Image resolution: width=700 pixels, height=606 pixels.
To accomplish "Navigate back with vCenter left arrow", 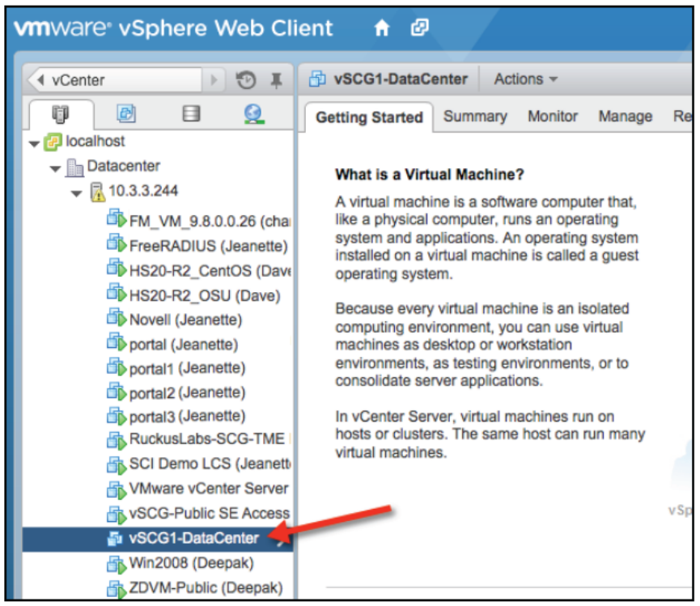I will point(41,80).
